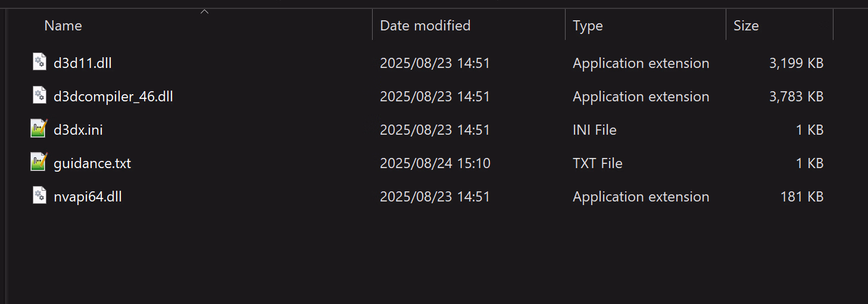Sort files by the Size column
868x304 pixels.
coord(746,26)
